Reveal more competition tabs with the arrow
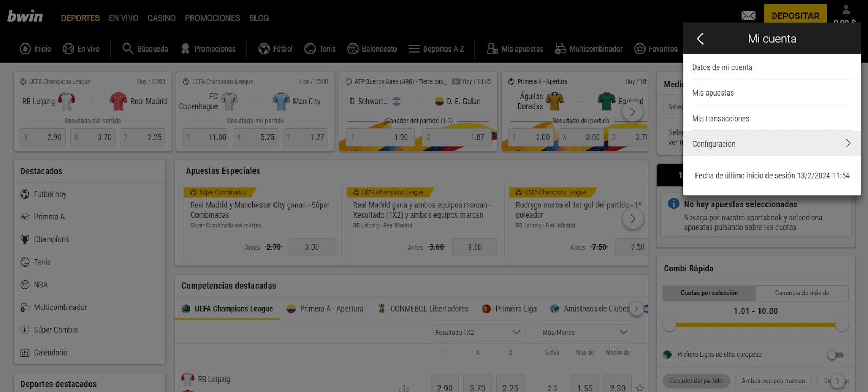 (x=636, y=308)
